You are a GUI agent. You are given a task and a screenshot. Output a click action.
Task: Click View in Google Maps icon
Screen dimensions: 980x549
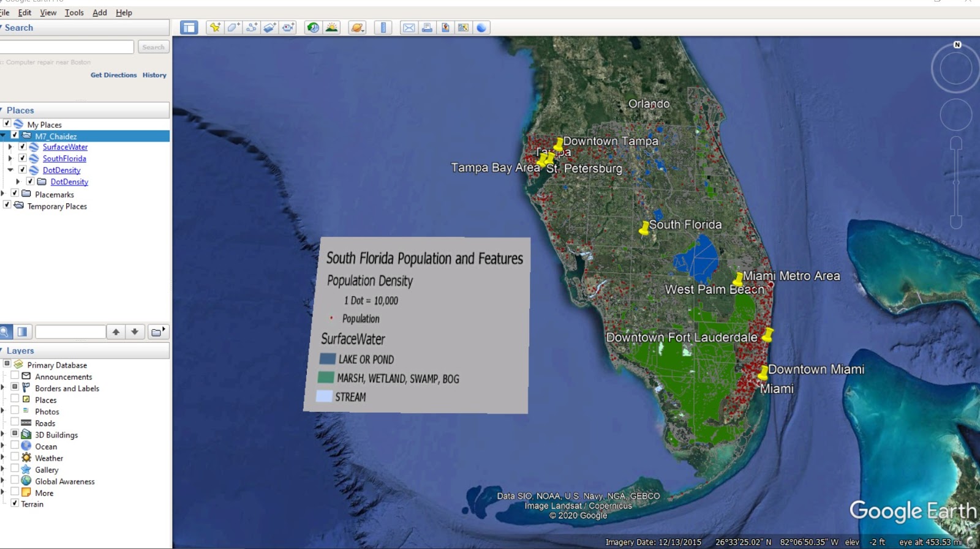click(x=463, y=28)
